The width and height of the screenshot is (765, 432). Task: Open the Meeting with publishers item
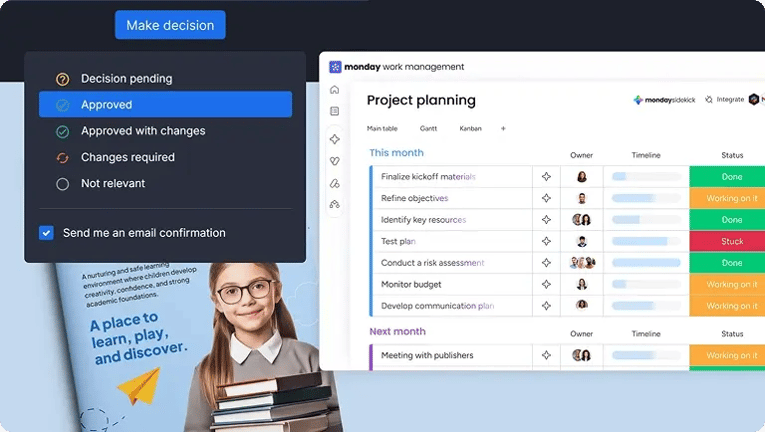(x=427, y=355)
